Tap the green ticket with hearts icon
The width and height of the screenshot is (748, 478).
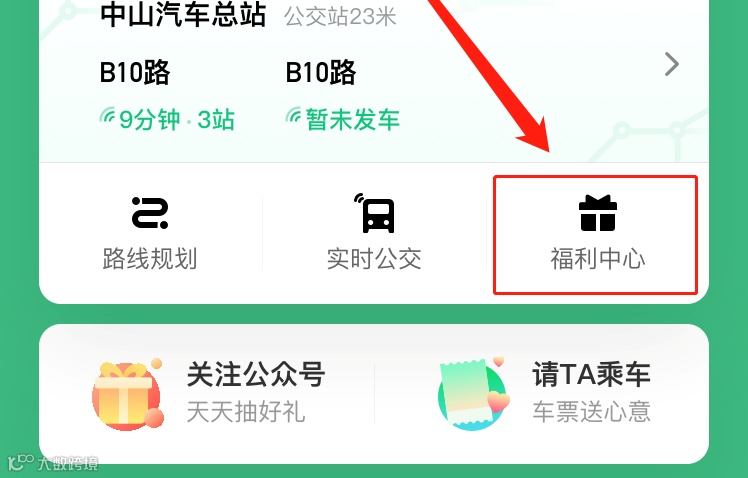tap(473, 394)
